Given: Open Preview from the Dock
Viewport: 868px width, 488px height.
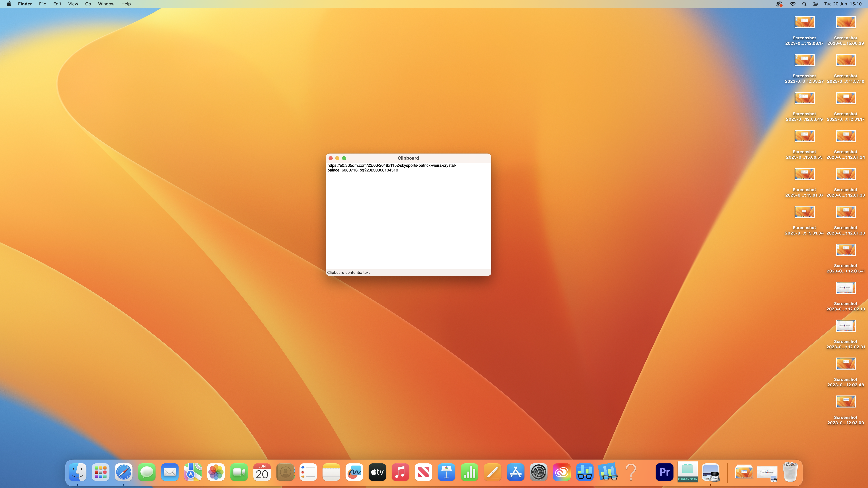Looking at the screenshot, I should point(711,472).
